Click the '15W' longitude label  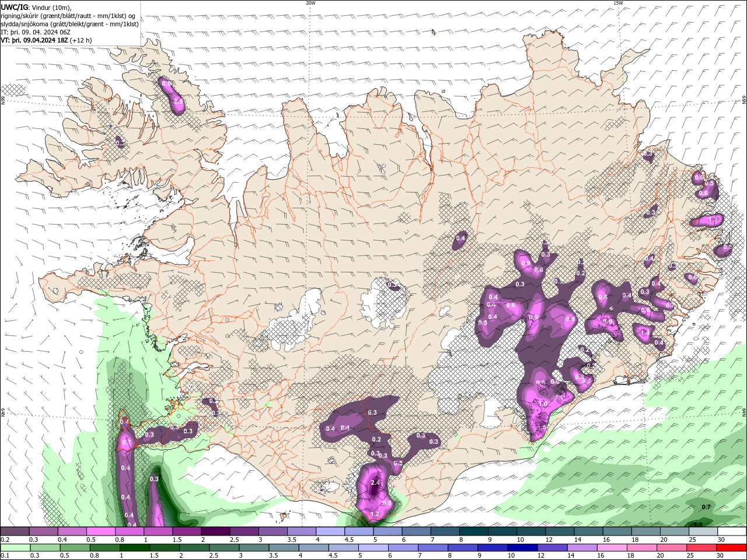tap(617, 3)
